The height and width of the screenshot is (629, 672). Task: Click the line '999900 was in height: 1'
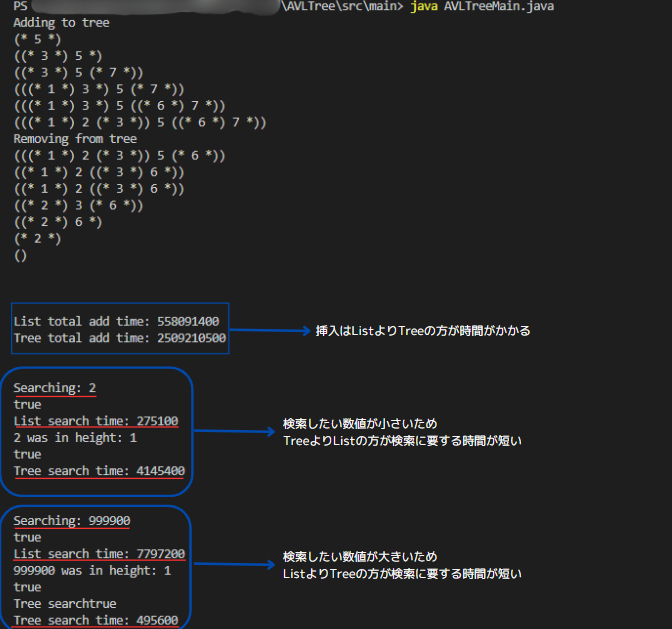[x=92, y=571]
